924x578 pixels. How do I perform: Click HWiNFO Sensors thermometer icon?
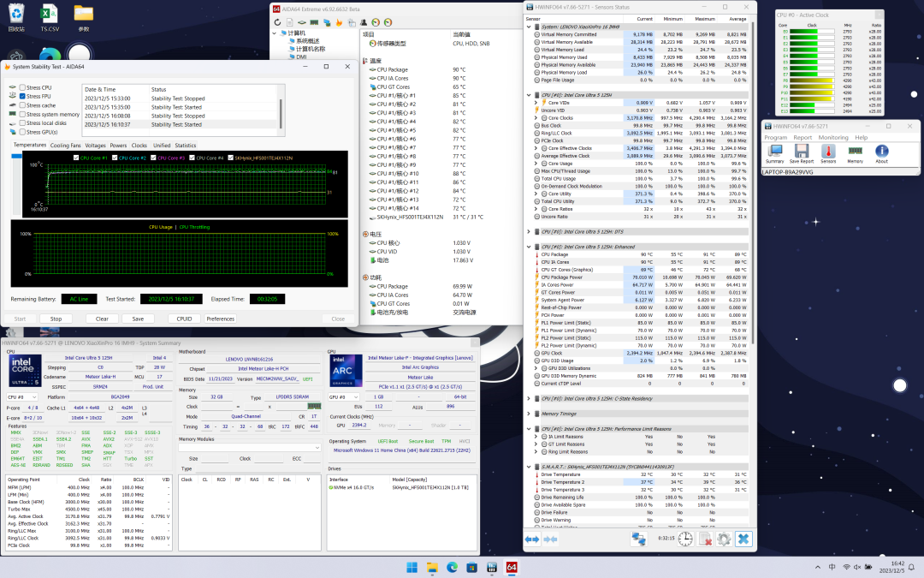828,153
